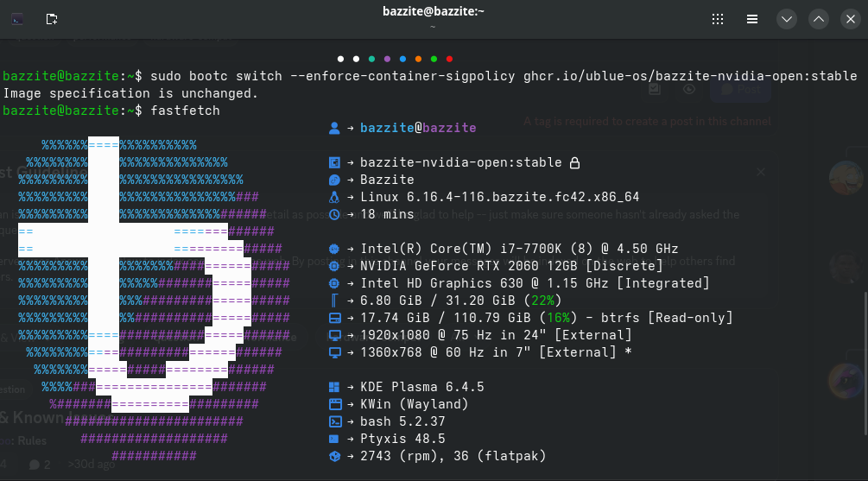This screenshot has width=868, height=481.
Task: Click the GPU icon beside NVIDIA GeForce RTX 2060
Action: (x=333, y=266)
